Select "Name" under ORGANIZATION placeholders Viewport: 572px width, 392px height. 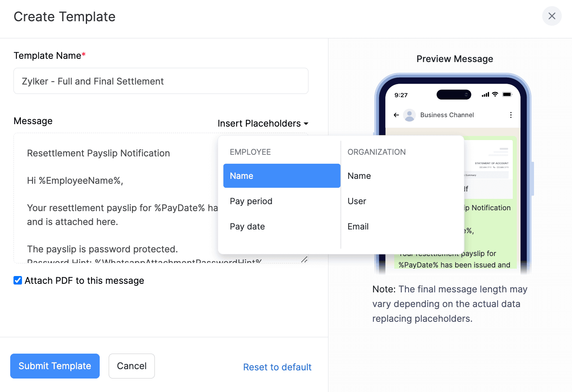pos(359,176)
